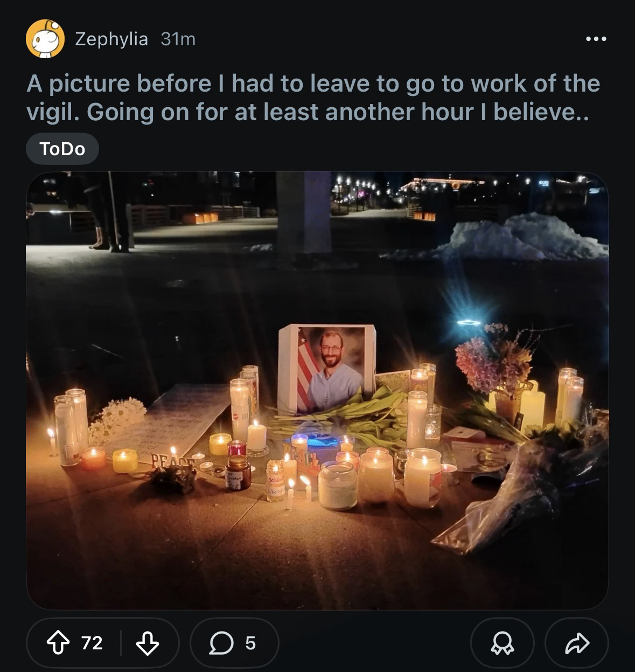Click the PEACE sign in the photo
The width and height of the screenshot is (635, 672).
(171, 460)
